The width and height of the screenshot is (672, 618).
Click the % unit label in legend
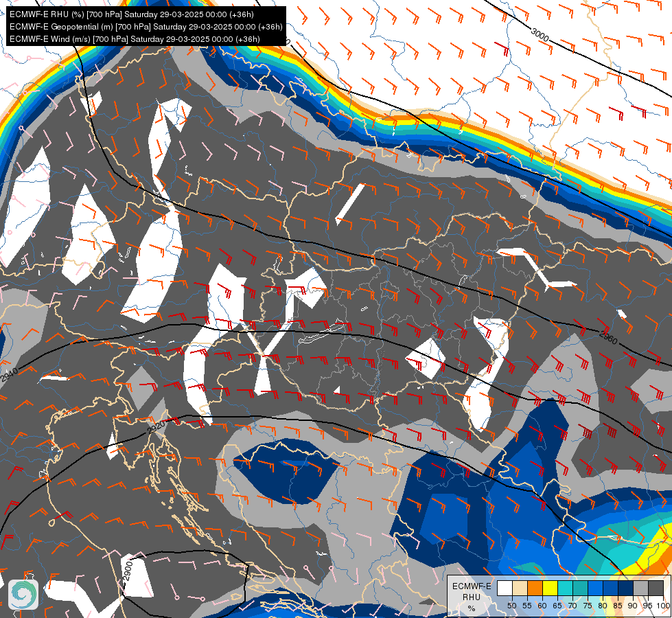click(472, 608)
